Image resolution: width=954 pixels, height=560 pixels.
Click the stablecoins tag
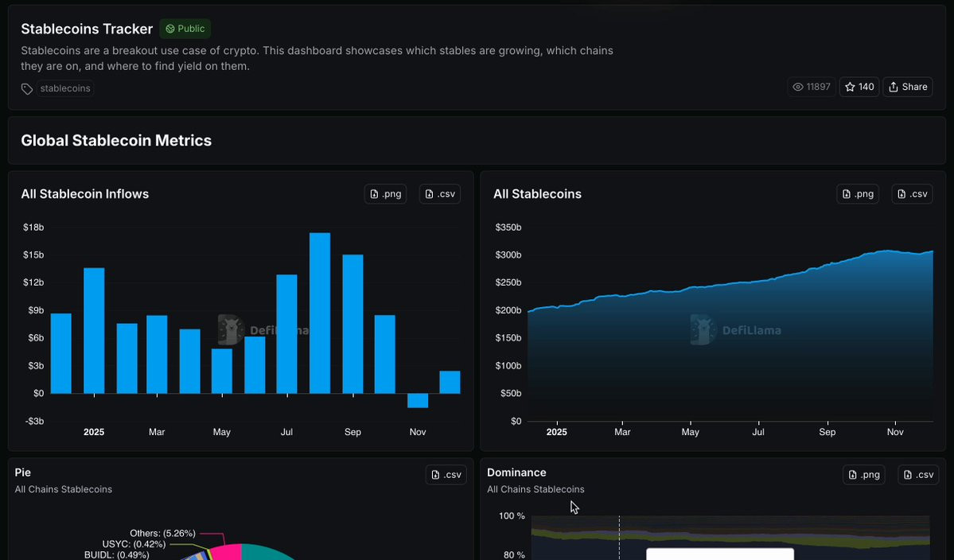(65, 89)
